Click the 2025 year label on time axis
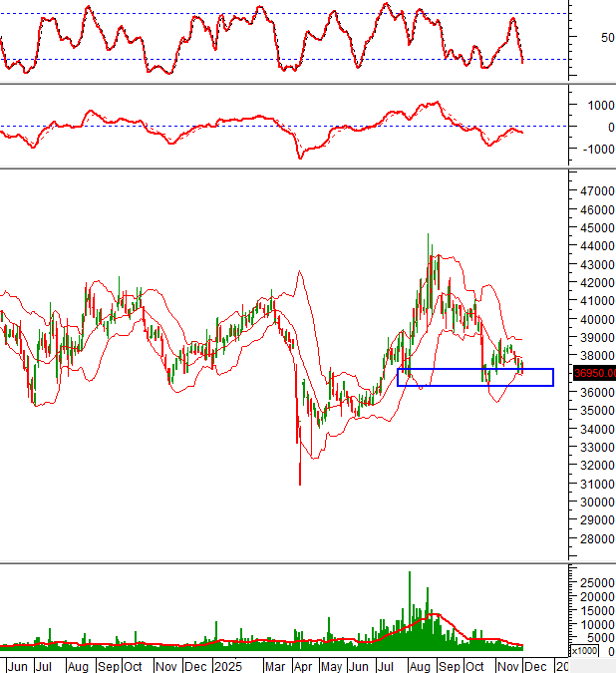This screenshot has height=673, width=616. tap(228, 665)
